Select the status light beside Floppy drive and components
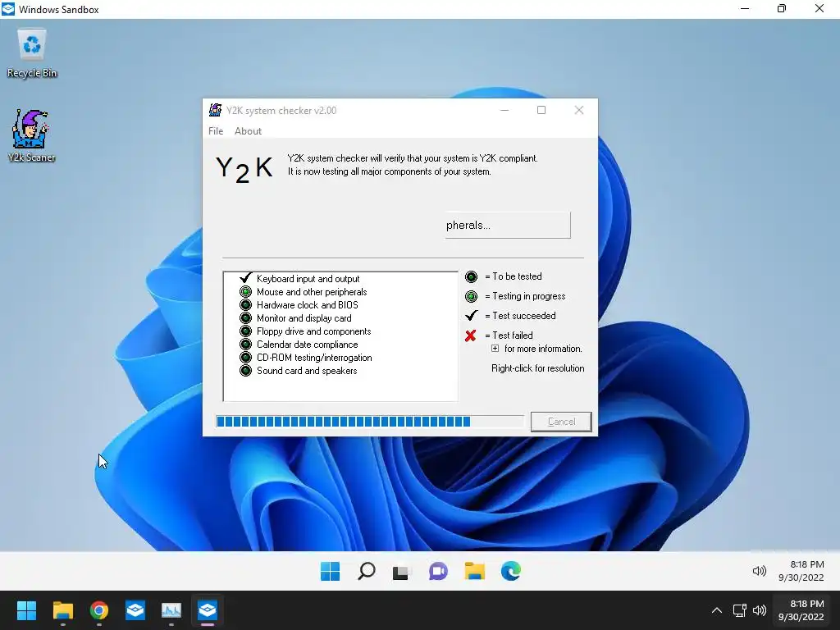 tap(245, 331)
